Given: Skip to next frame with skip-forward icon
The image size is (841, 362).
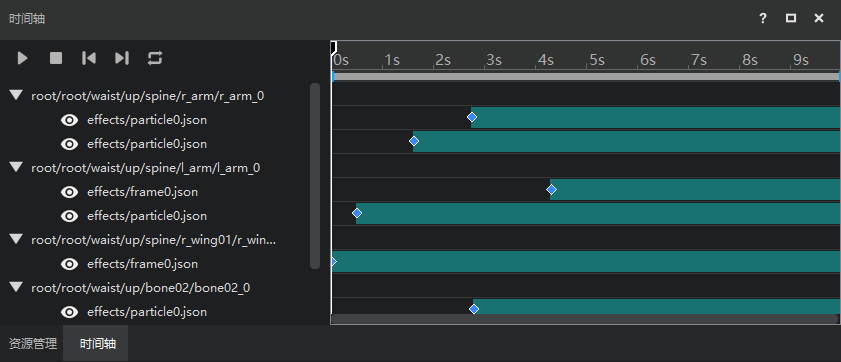Looking at the screenshot, I should coord(122,58).
